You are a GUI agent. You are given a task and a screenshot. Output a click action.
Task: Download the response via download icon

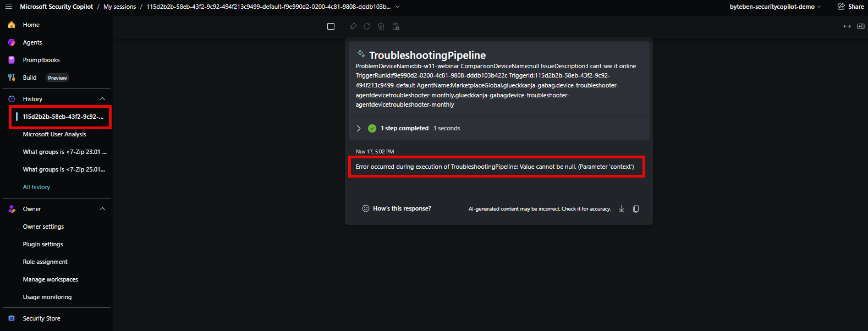coord(622,208)
